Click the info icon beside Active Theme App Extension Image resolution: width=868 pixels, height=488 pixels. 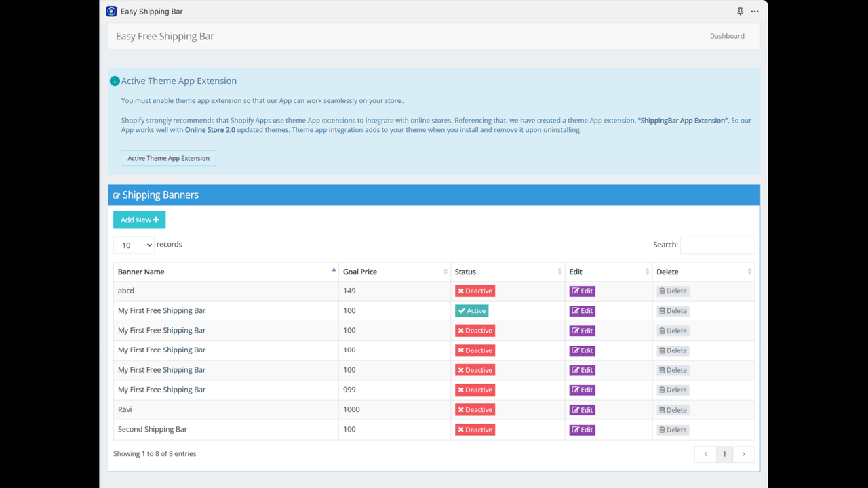(x=115, y=81)
